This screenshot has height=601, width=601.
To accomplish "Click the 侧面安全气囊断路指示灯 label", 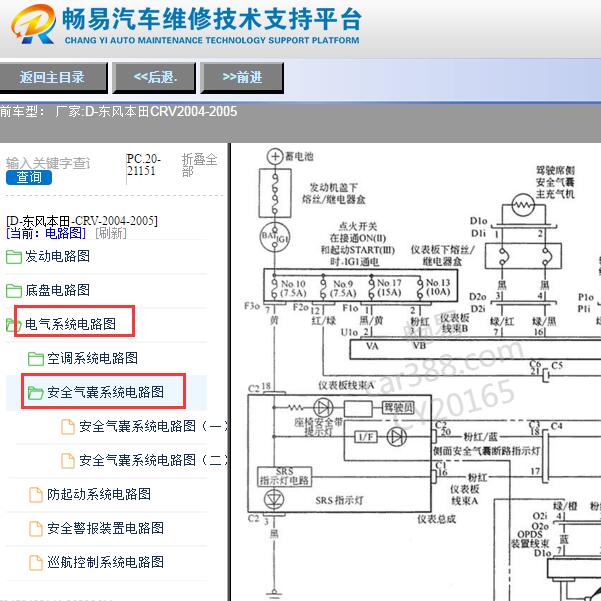I will 487,451.
